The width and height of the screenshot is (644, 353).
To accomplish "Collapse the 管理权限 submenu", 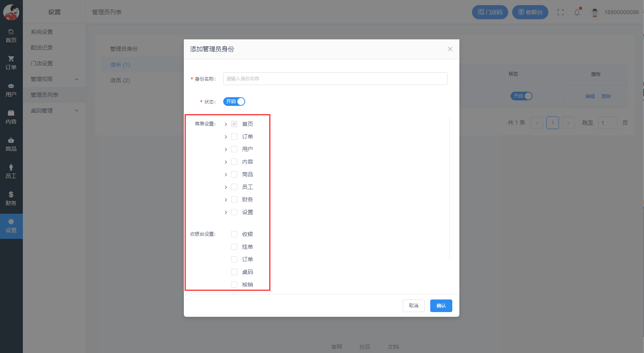I will [54, 79].
